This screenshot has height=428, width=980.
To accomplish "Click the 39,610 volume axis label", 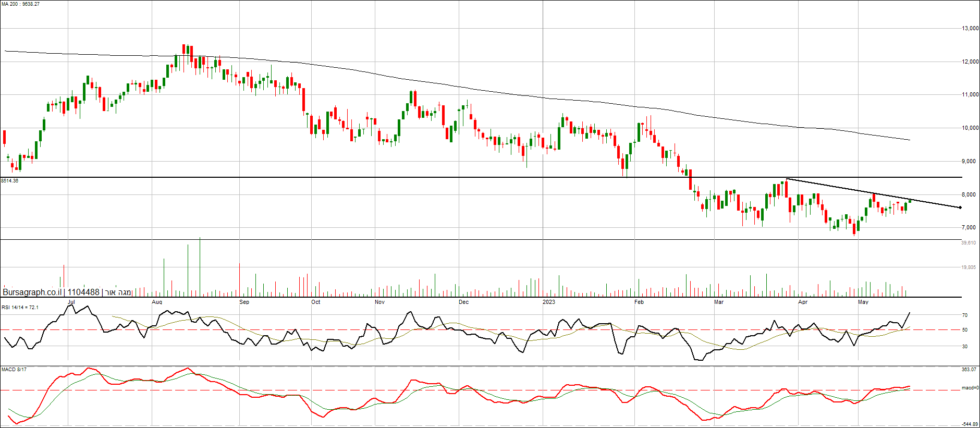I will tap(969, 243).
